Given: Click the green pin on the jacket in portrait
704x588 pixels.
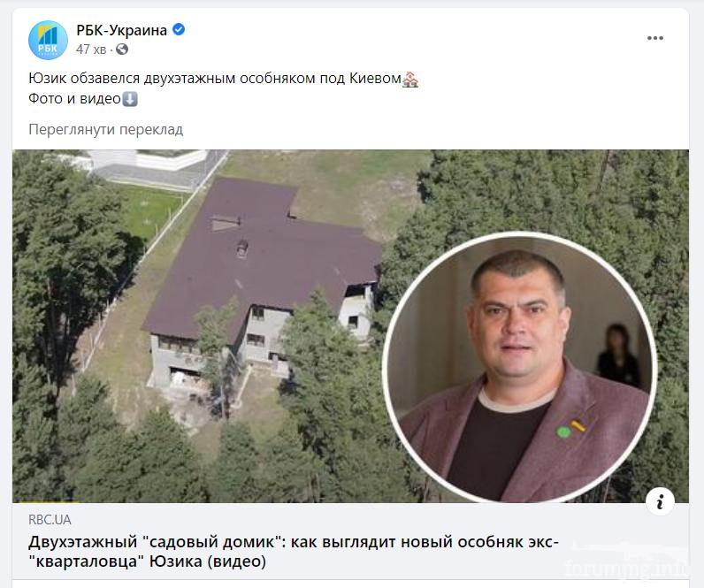Looking at the screenshot, I should point(563,432).
